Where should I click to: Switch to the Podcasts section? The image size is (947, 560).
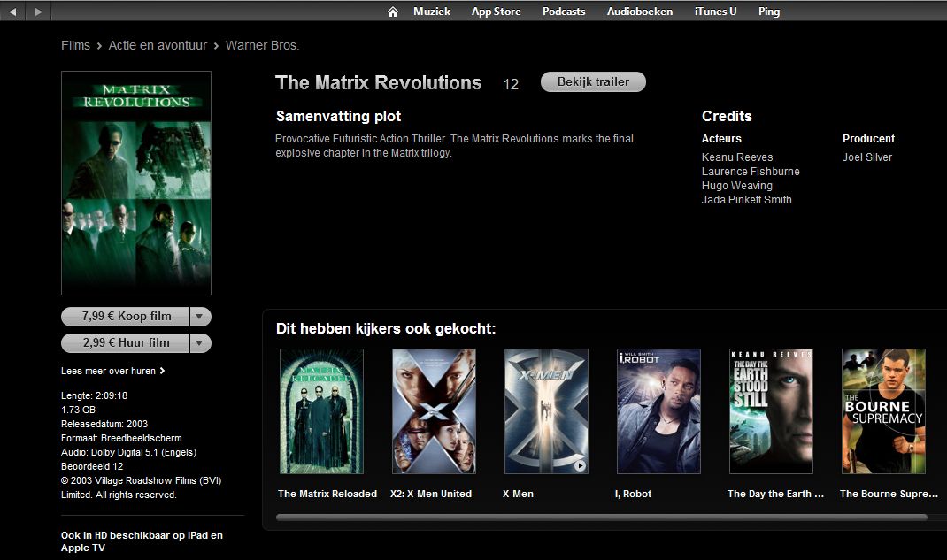point(564,12)
